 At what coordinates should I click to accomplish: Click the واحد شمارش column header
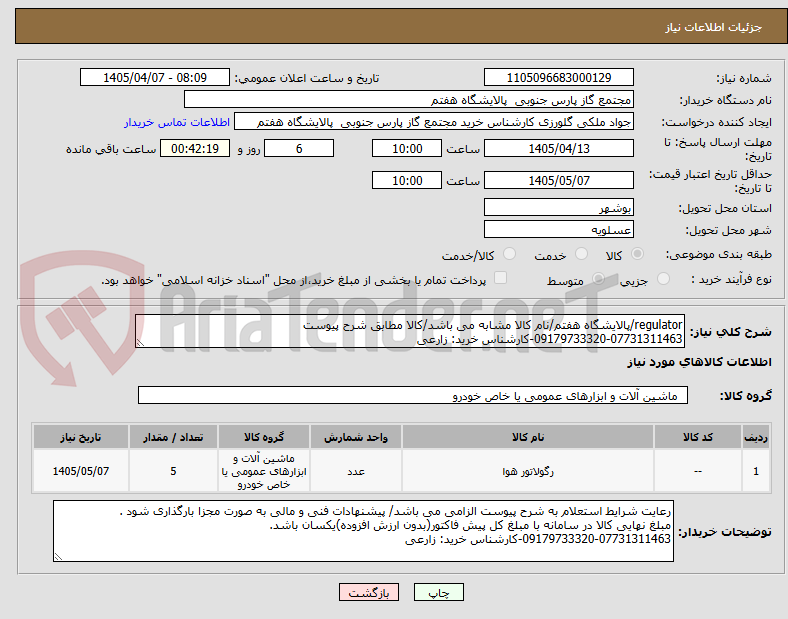click(x=356, y=437)
